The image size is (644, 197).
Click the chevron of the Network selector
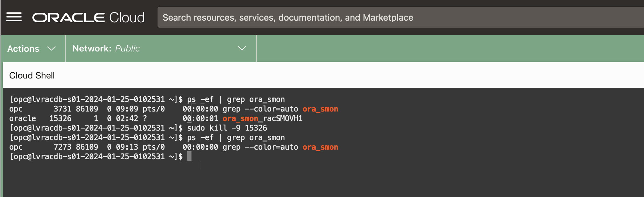click(242, 48)
